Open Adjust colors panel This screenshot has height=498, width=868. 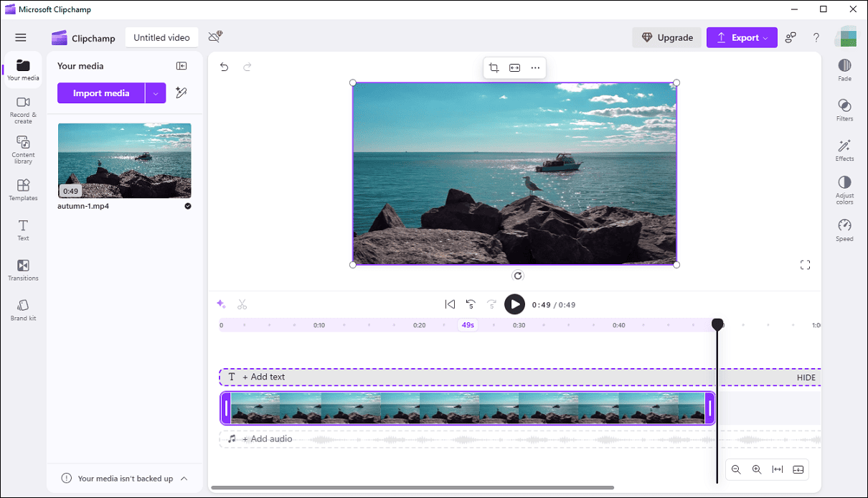tap(844, 189)
